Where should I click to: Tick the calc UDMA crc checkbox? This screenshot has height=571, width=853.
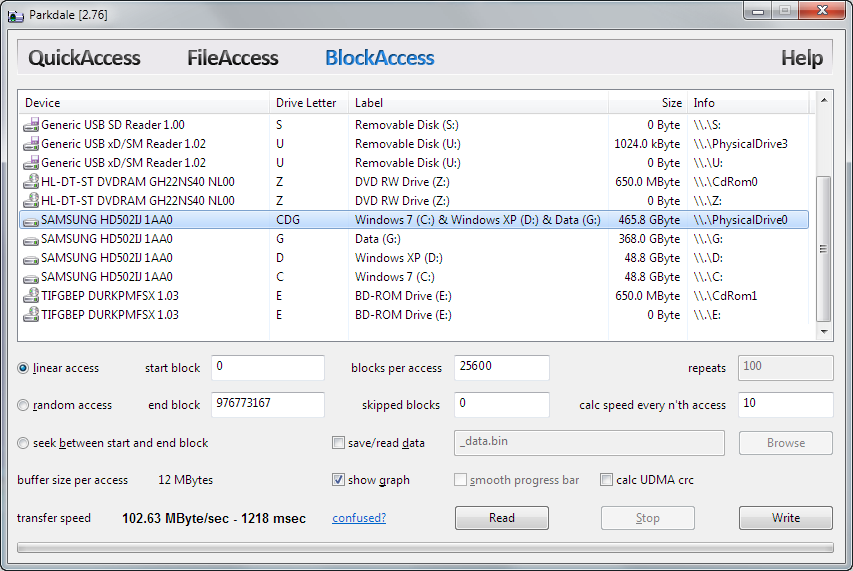pyautogui.click(x=606, y=480)
